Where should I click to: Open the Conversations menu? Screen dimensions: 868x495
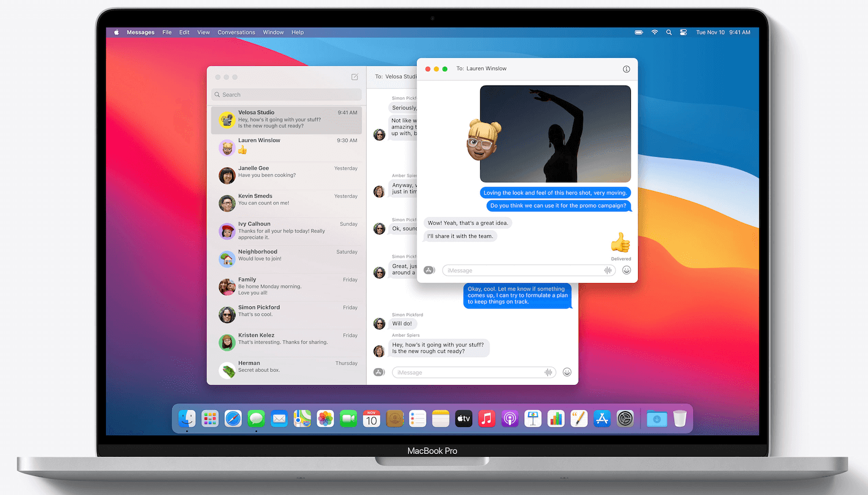236,32
